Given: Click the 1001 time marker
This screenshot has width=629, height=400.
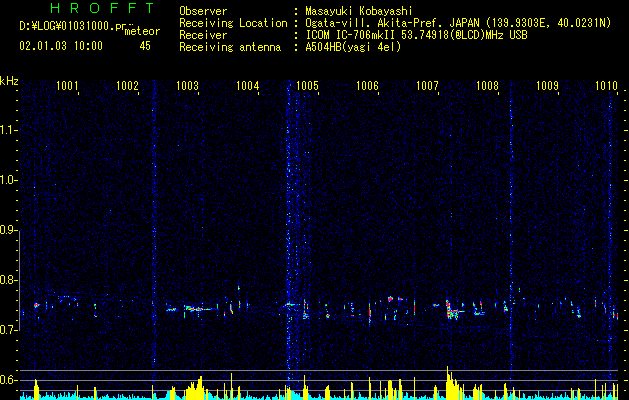Looking at the screenshot, I should [67, 86].
